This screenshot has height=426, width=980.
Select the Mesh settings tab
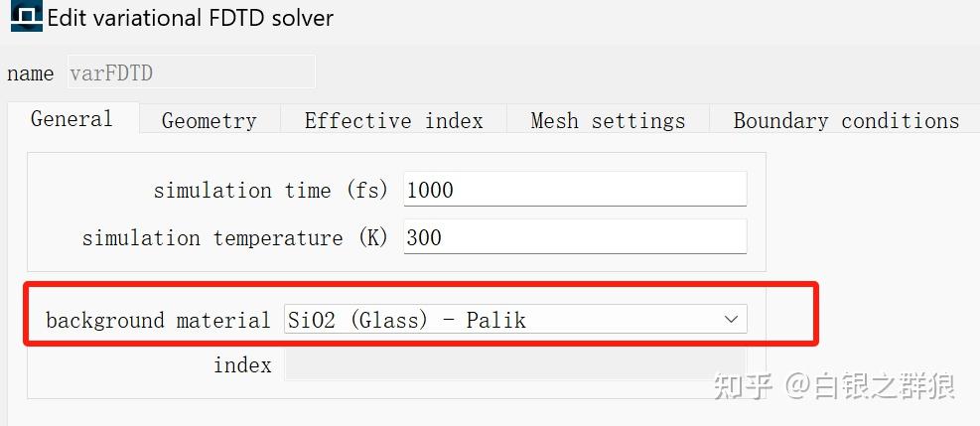coord(608,121)
